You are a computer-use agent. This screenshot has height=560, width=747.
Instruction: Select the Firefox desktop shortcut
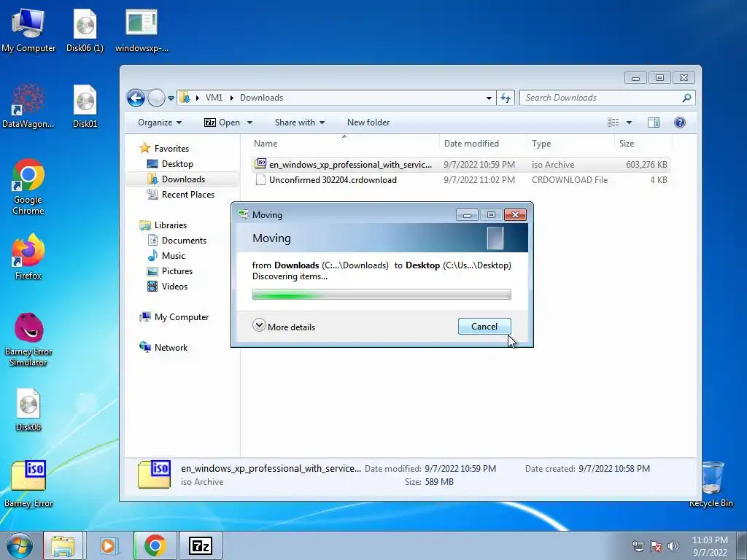point(28,256)
